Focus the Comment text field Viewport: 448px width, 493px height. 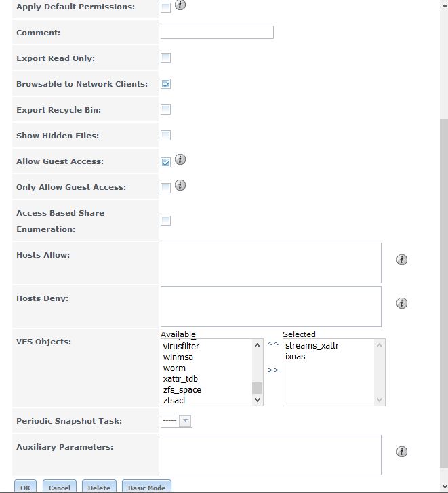(x=217, y=33)
